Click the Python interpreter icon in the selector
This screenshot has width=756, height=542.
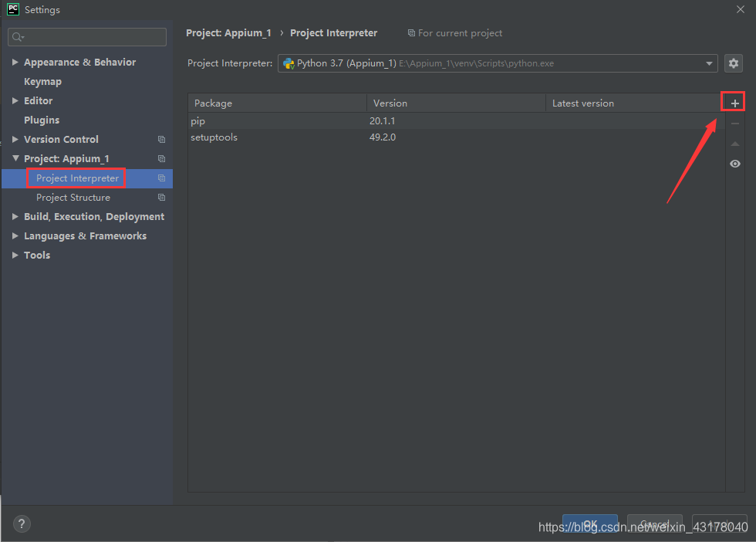[289, 63]
